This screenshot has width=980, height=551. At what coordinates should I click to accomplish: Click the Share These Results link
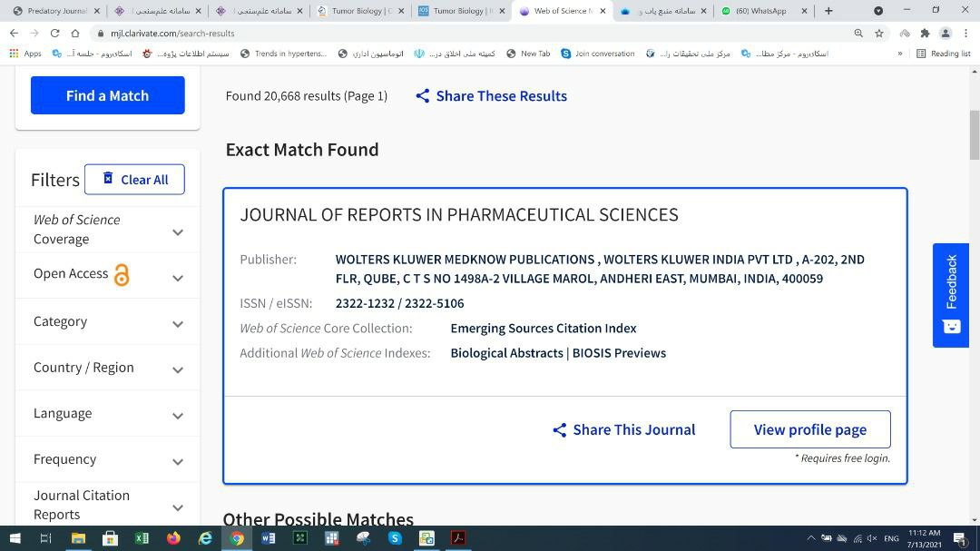(501, 95)
